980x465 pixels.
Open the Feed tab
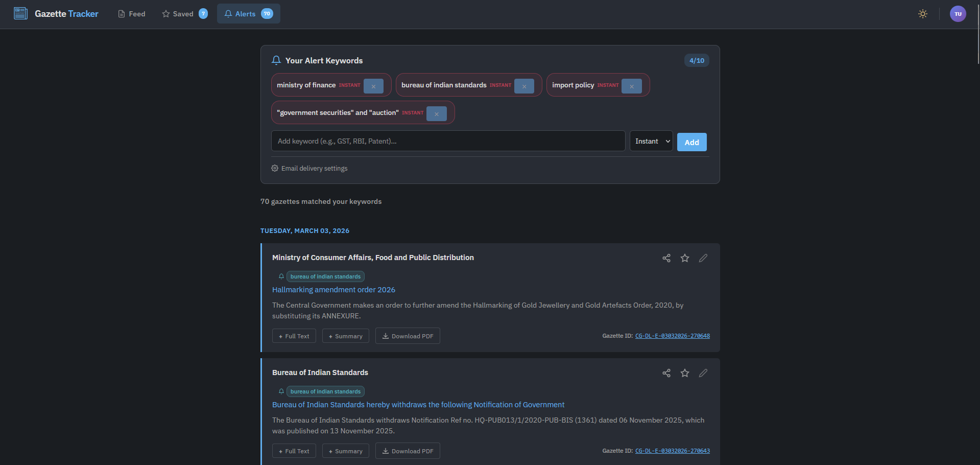click(132, 14)
